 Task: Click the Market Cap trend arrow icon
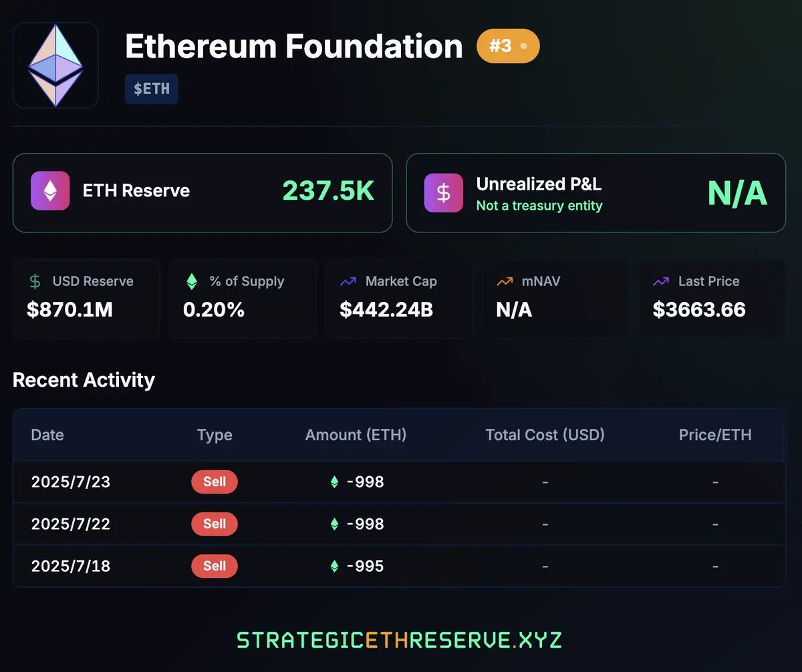click(x=348, y=282)
